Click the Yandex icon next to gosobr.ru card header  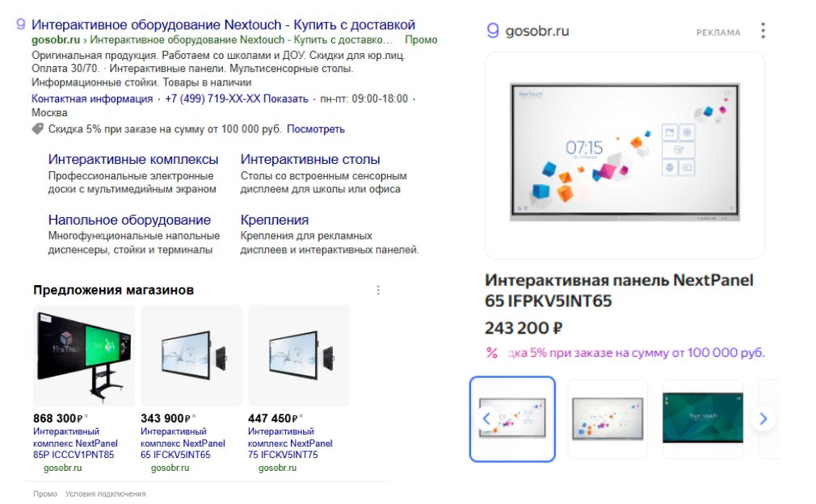tap(492, 31)
